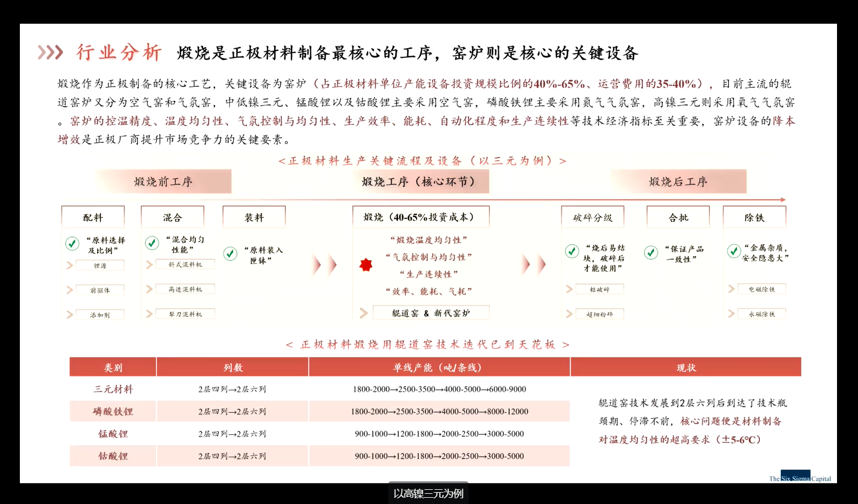Click the 粗破碎 item box
This screenshot has width=858, height=504.
(600, 289)
